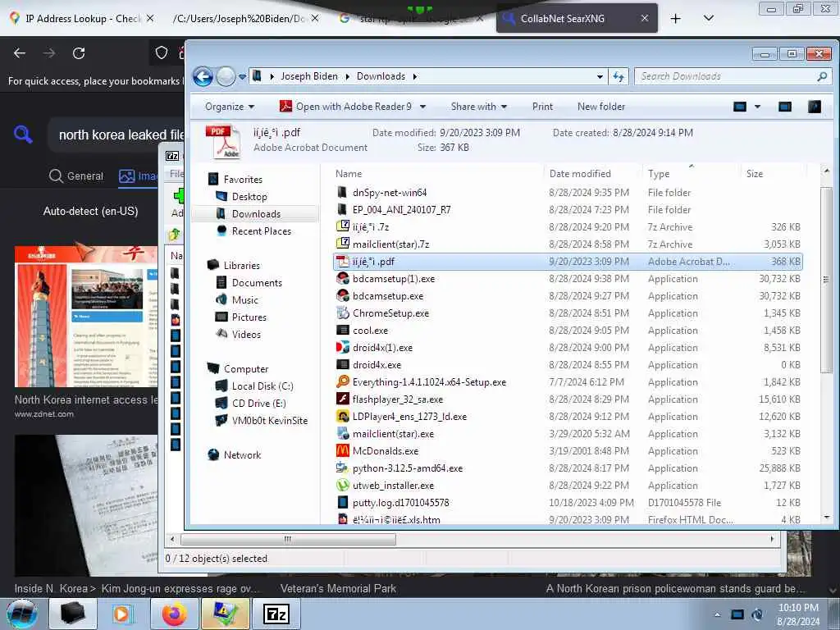Viewport: 840px width, 630px height.
Task: Switch to the CollabNet SearXNG tab
Action: (x=577, y=18)
